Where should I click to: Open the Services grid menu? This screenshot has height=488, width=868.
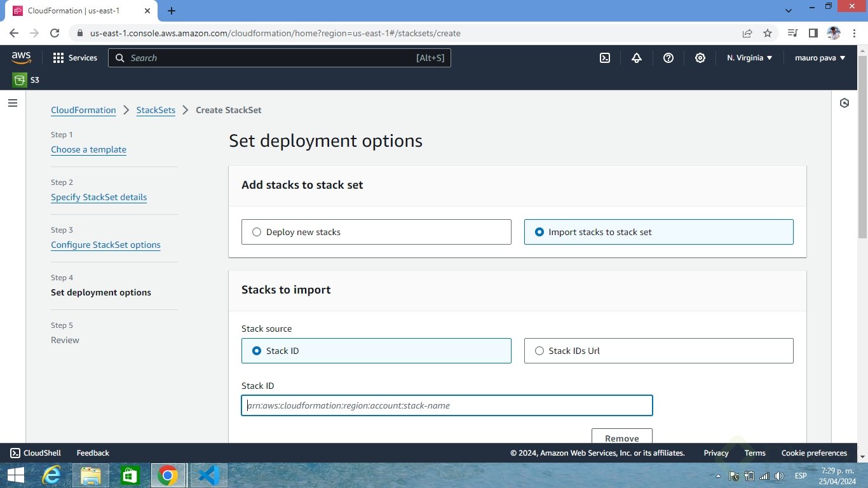click(x=75, y=58)
